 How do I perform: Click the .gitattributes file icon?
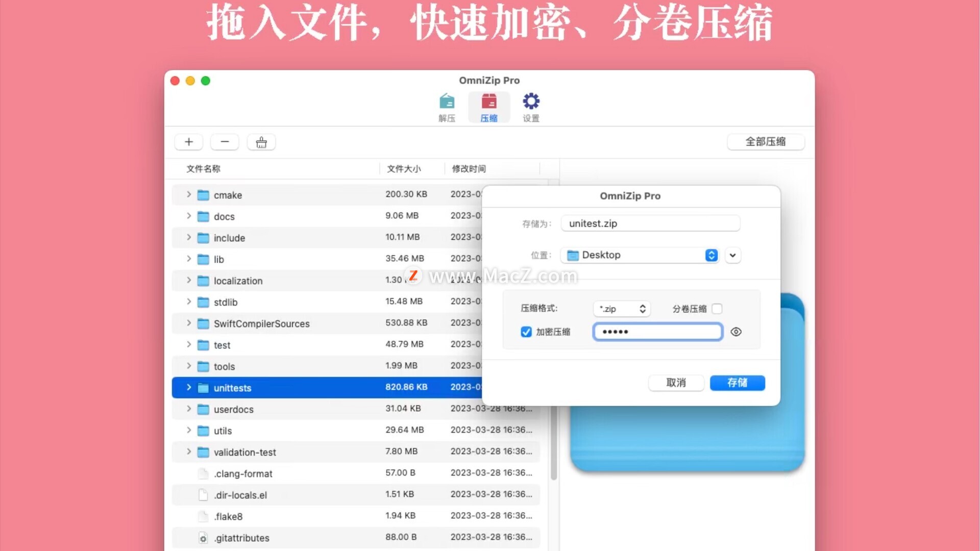pos(203,538)
